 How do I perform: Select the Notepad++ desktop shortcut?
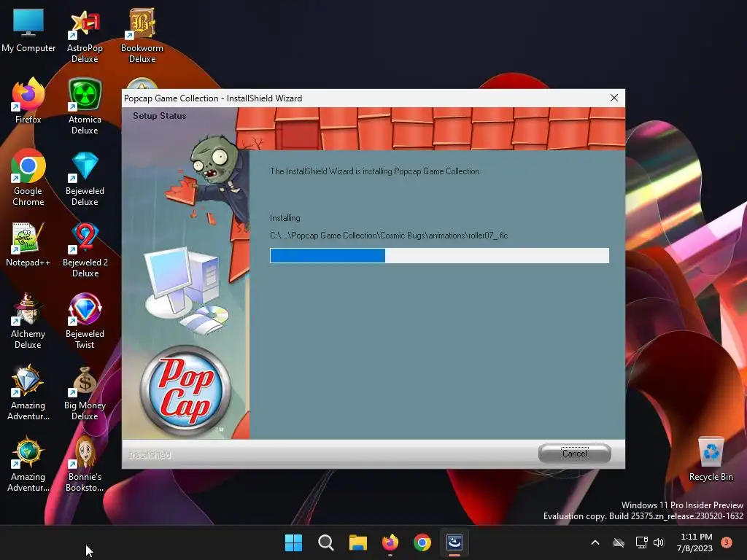coord(28,245)
